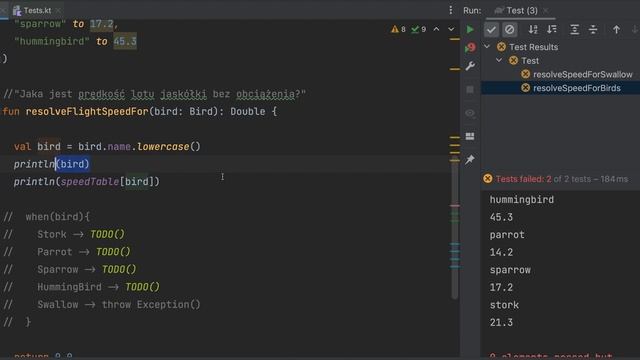Collapse all test results icon

pyautogui.click(x=593, y=29)
